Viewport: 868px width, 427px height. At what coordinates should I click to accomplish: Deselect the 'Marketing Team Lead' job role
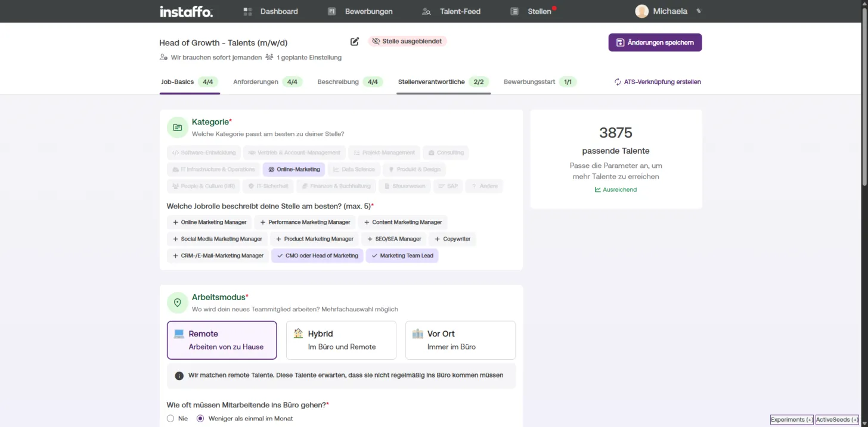tap(402, 255)
